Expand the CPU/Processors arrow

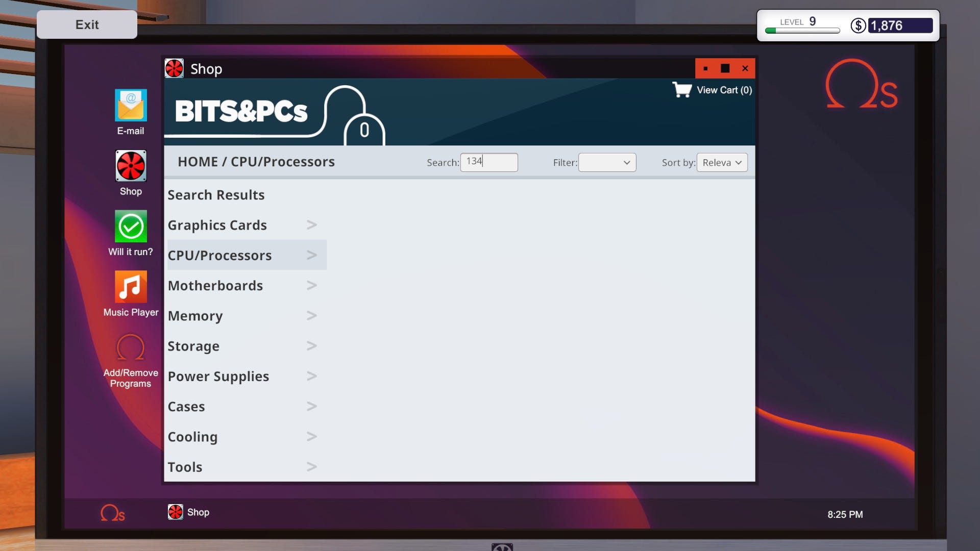point(312,255)
